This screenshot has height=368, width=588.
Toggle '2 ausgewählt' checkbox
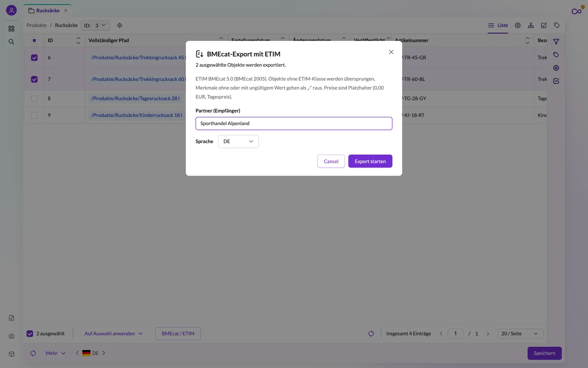[x=30, y=334]
